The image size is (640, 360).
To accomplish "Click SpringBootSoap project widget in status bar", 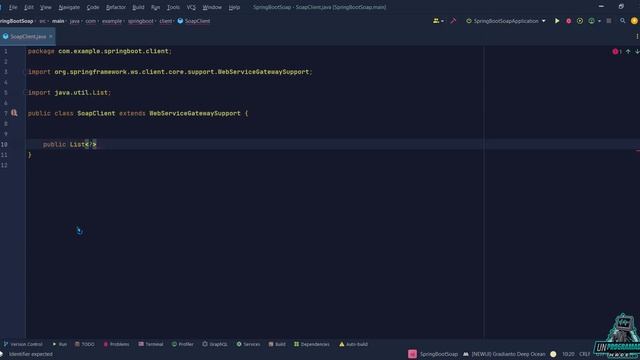I will click(x=433, y=354).
